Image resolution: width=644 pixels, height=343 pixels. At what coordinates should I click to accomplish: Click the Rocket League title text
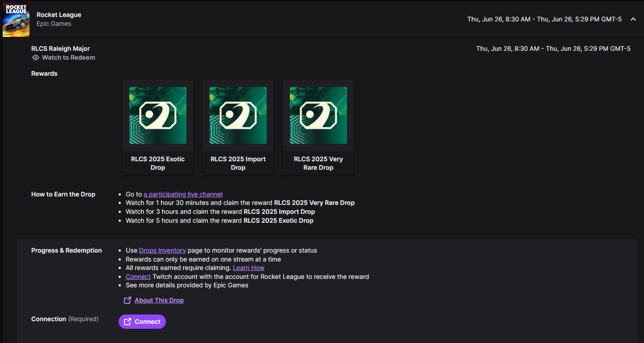click(59, 15)
